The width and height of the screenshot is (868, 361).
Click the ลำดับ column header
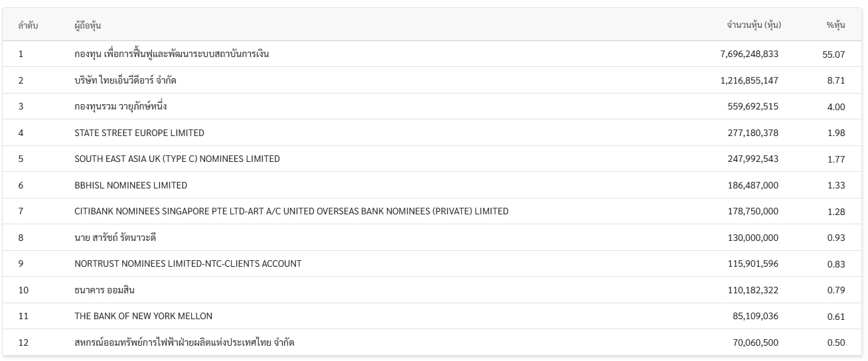click(x=28, y=25)
